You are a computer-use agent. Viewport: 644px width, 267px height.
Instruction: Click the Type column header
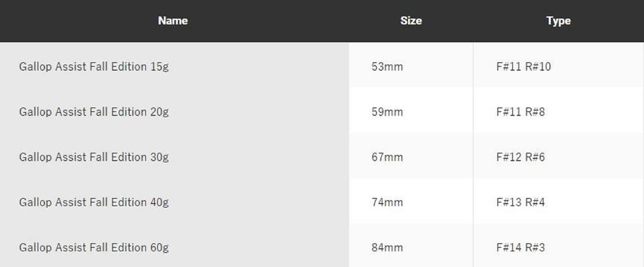pyautogui.click(x=558, y=21)
